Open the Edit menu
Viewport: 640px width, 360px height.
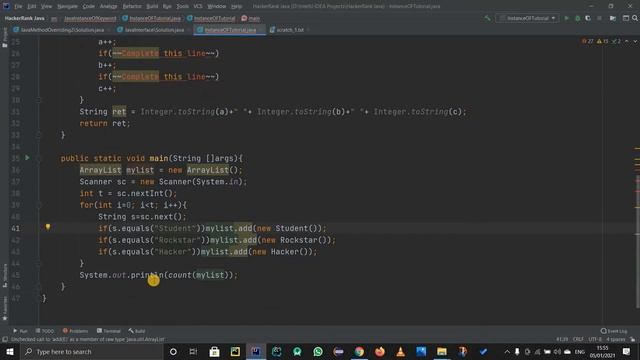tap(31, 6)
